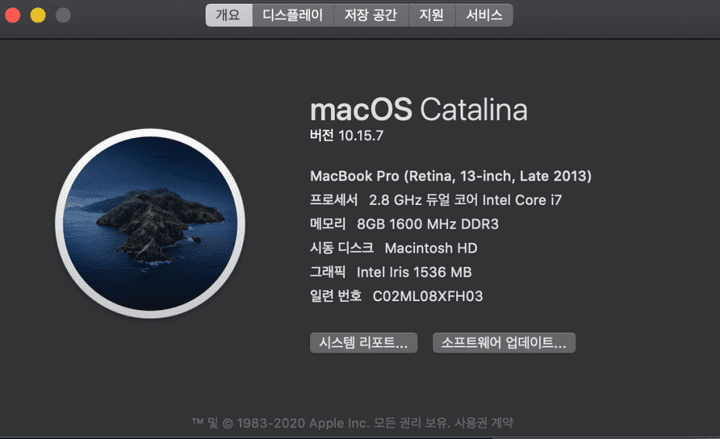Click the 시동 디스크 label
720x439 pixels.
[x=342, y=248]
